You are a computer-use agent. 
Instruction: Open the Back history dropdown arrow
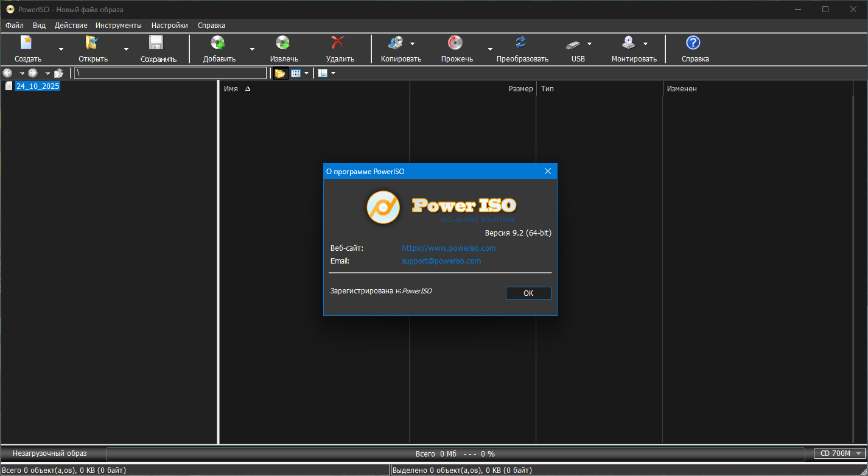pos(22,74)
